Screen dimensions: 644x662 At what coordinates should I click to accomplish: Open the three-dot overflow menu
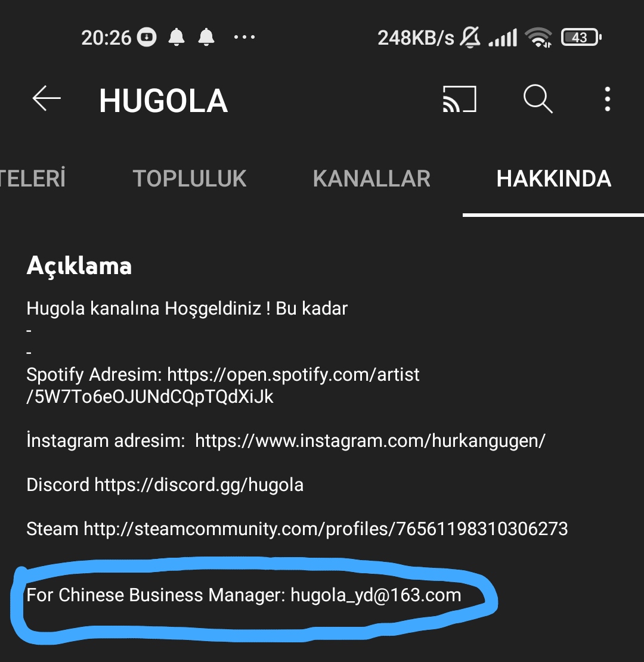tap(607, 100)
